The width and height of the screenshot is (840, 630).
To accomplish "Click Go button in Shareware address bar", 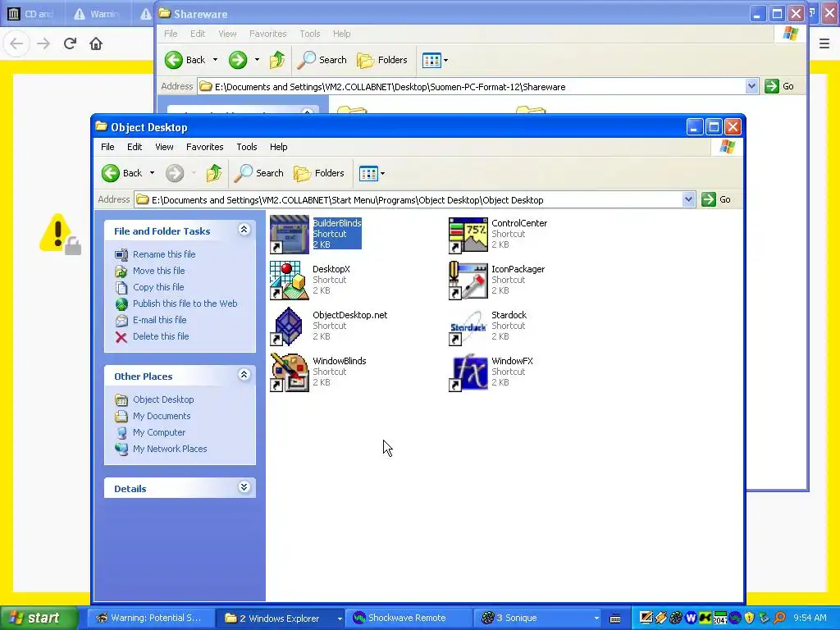I will [779, 86].
